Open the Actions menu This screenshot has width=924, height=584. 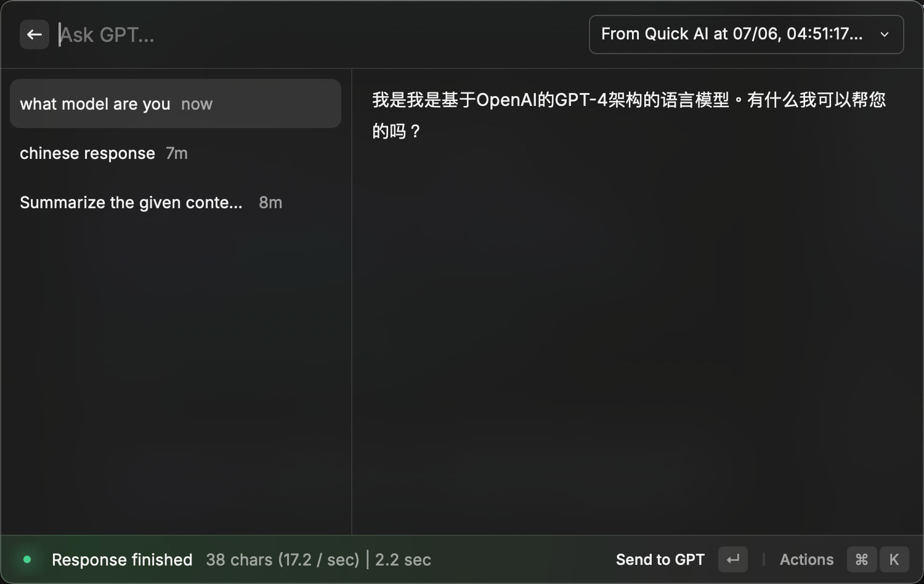[806, 559]
